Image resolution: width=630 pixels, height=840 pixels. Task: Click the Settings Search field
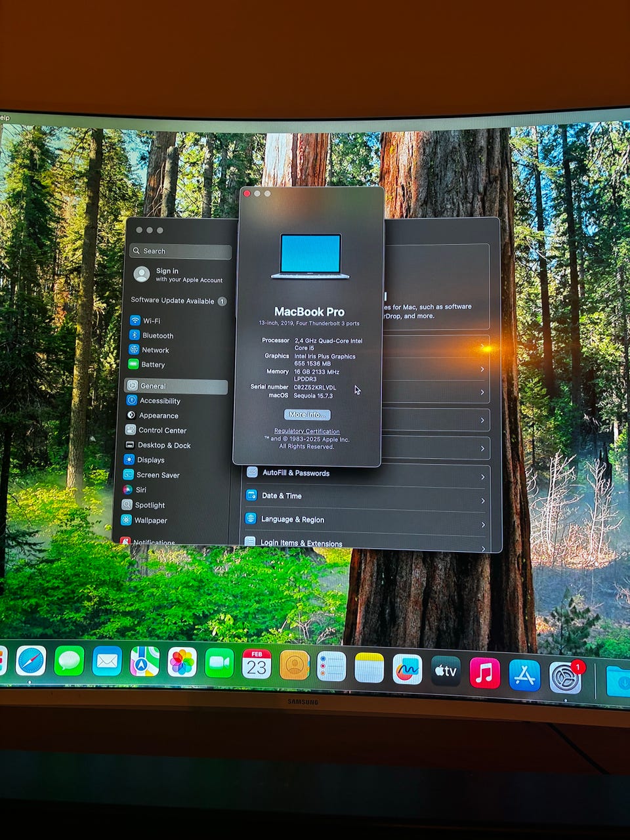182,251
